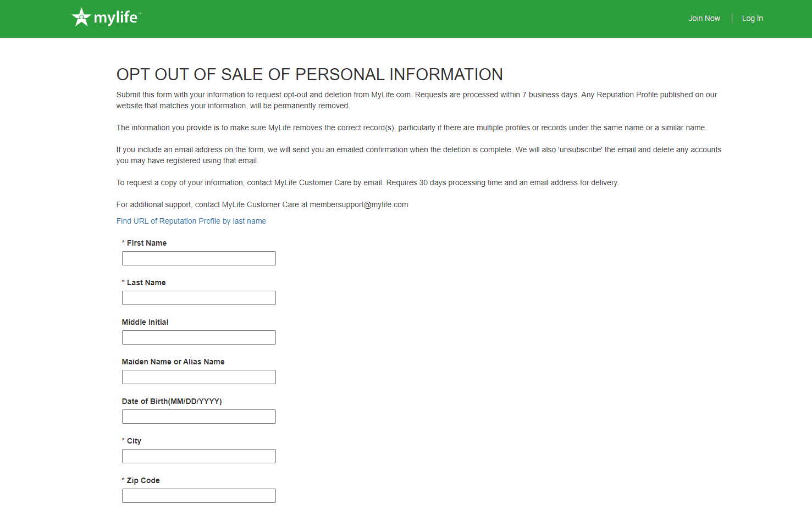The image size is (812, 510).
Task: Click the Last Name label
Action: 146,282
